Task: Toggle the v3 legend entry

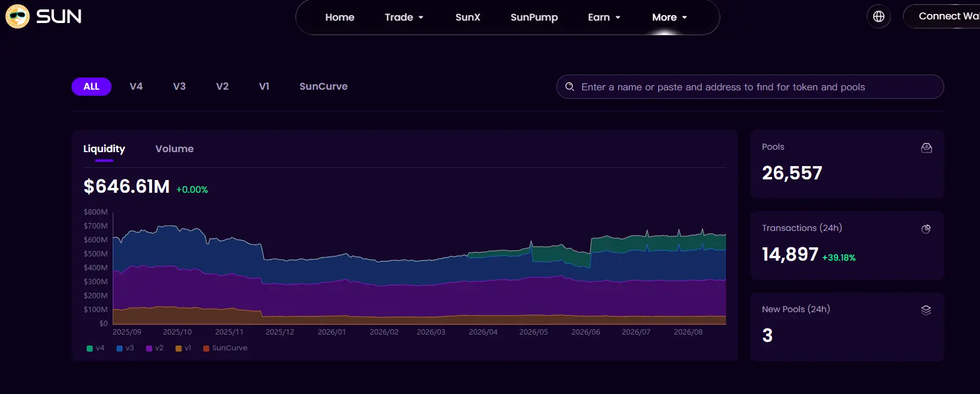Action: (x=125, y=348)
